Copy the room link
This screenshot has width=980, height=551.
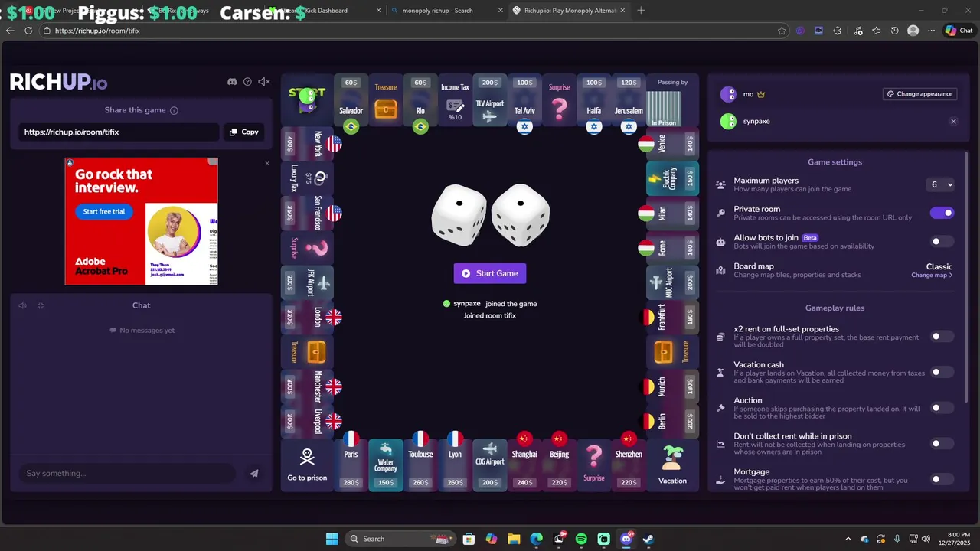(x=243, y=132)
